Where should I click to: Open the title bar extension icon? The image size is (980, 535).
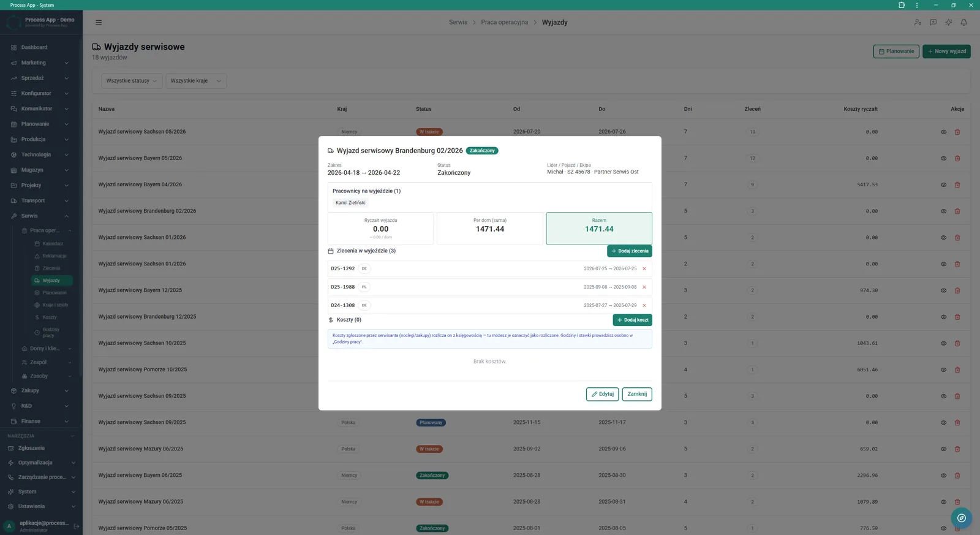(x=902, y=5)
